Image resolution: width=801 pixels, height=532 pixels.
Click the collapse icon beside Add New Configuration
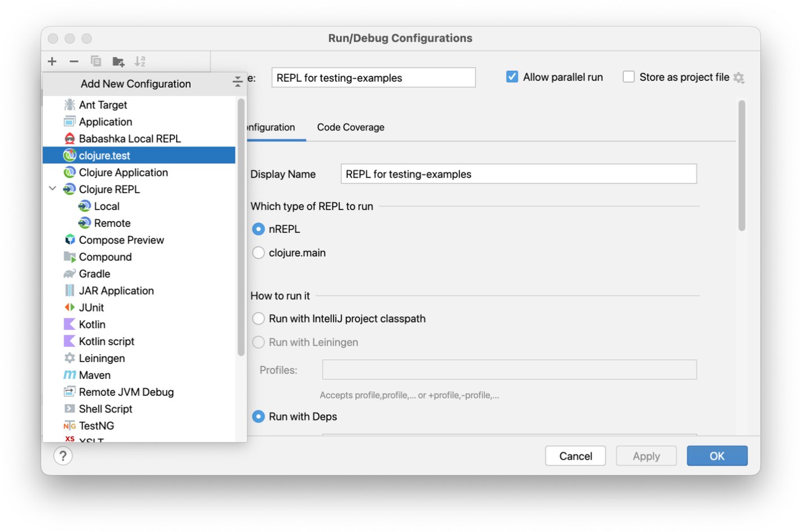238,83
